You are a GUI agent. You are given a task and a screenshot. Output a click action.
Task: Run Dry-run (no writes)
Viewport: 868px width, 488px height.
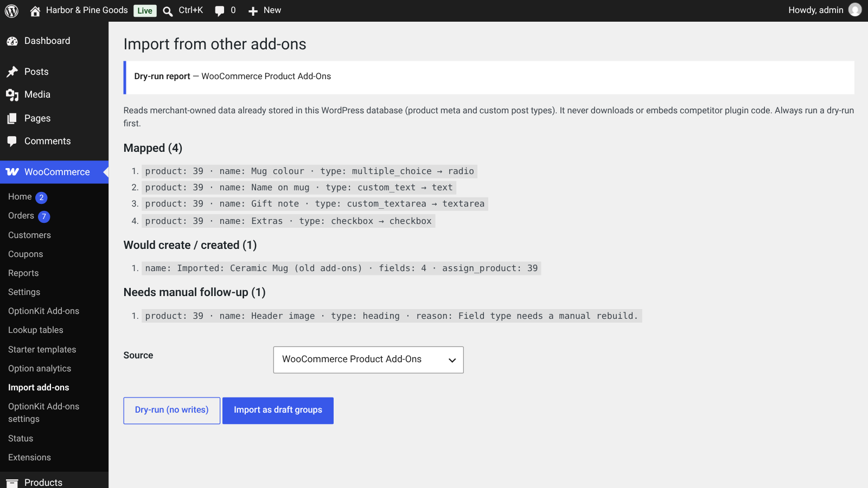pos(171,410)
